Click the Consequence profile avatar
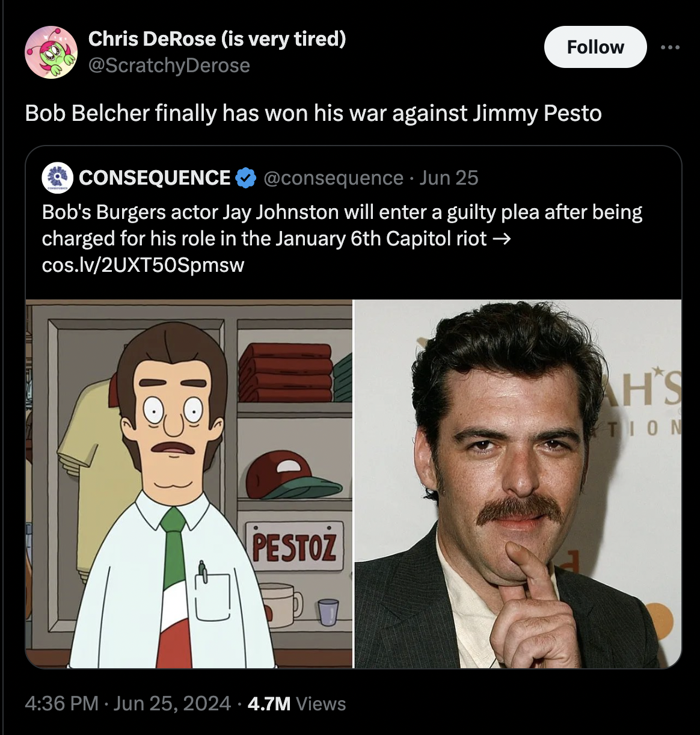Image resolution: width=700 pixels, height=735 pixels. coord(56,177)
